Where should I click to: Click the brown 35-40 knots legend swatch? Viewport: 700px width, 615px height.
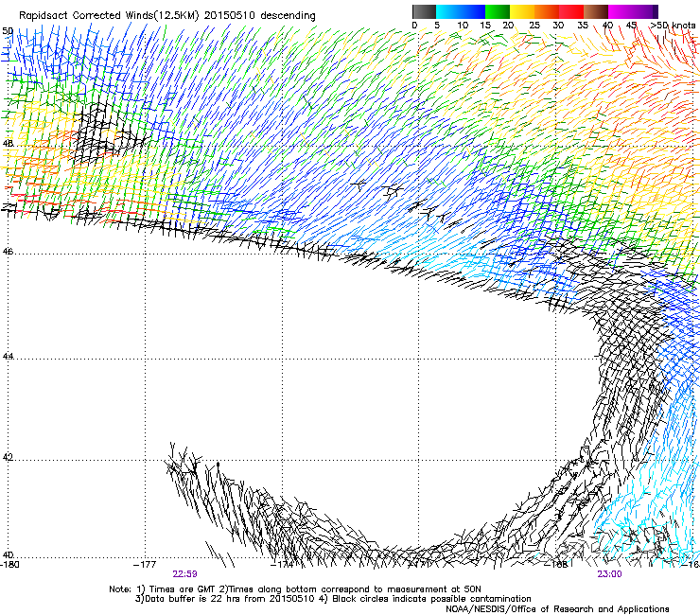596,11
